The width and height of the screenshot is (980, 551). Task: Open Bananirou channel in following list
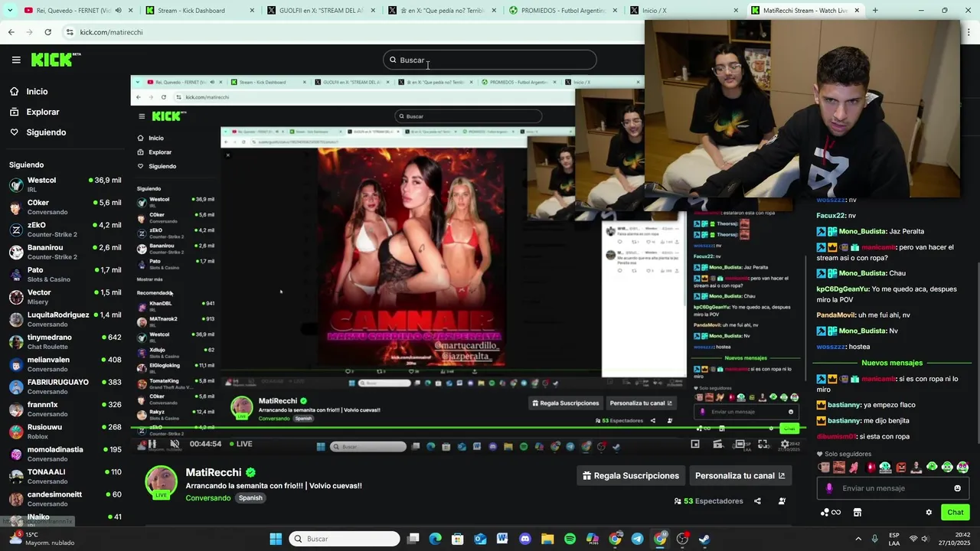65,252
